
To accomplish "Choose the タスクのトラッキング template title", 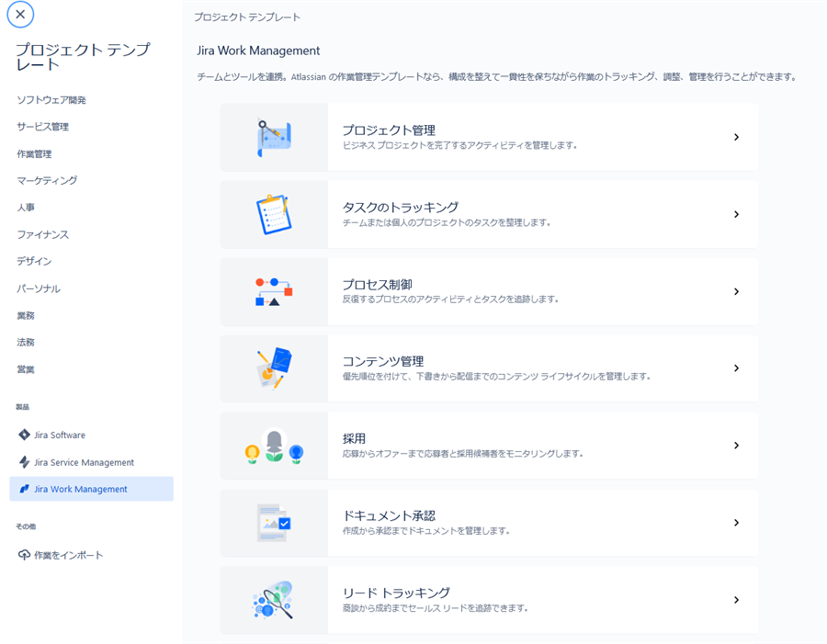I will click(x=401, y=207).
